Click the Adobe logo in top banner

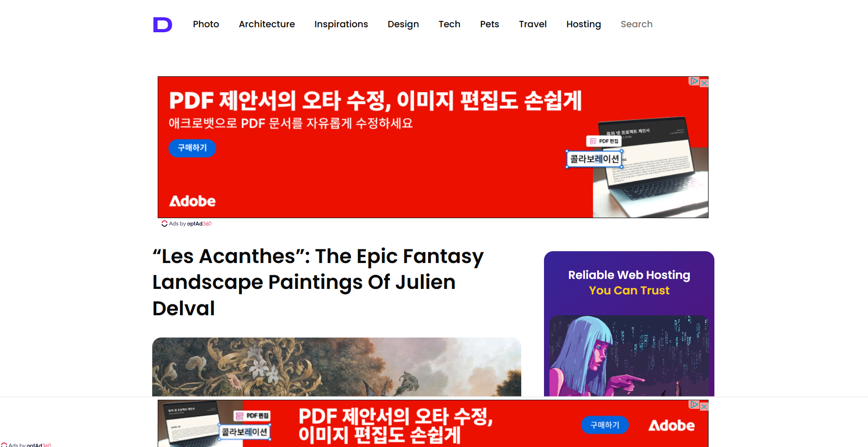192,201
